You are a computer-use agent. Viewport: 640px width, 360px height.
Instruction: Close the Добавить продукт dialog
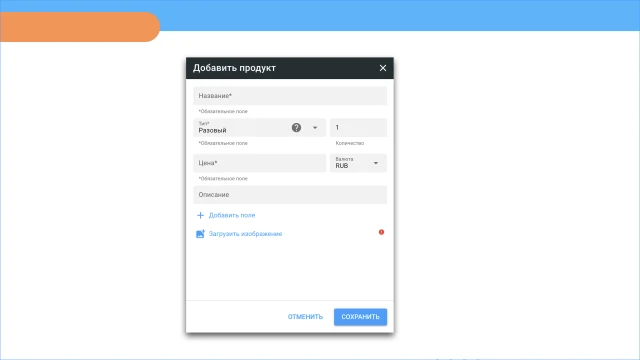tap(382, 68)
